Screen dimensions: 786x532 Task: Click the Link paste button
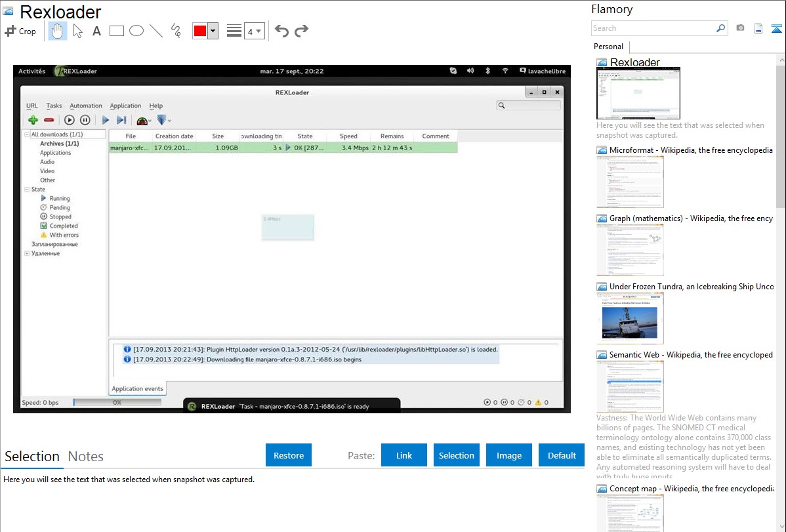[x=404, y=455]
